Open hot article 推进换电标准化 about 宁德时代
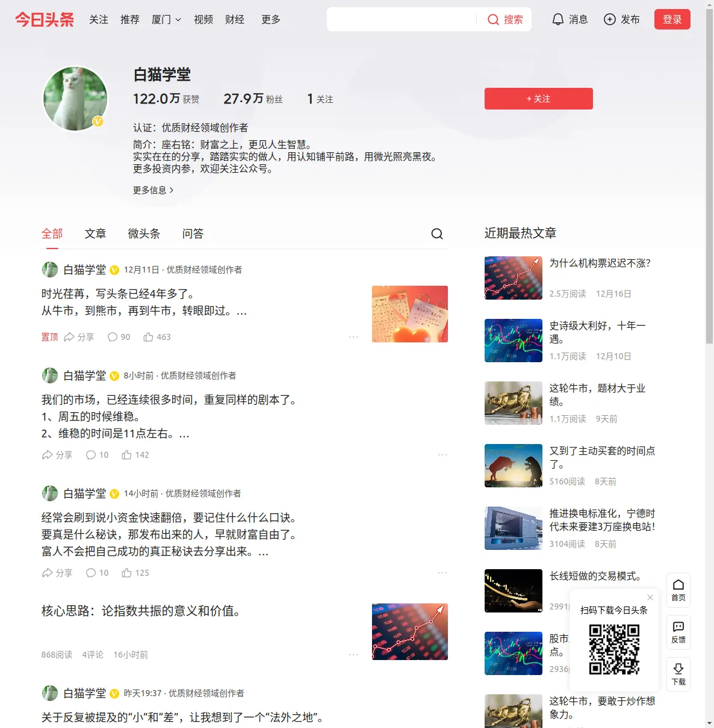 point(602,520)
